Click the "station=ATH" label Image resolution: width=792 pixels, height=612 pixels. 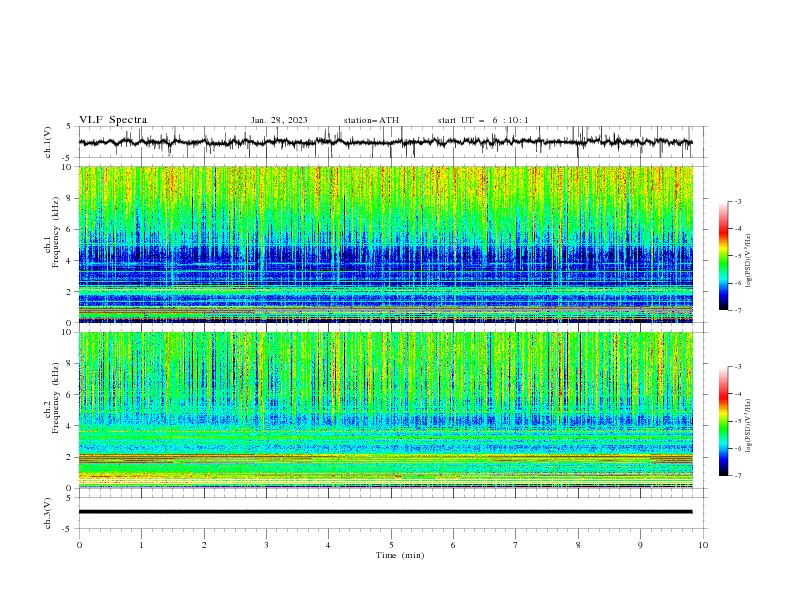[371, 120]
